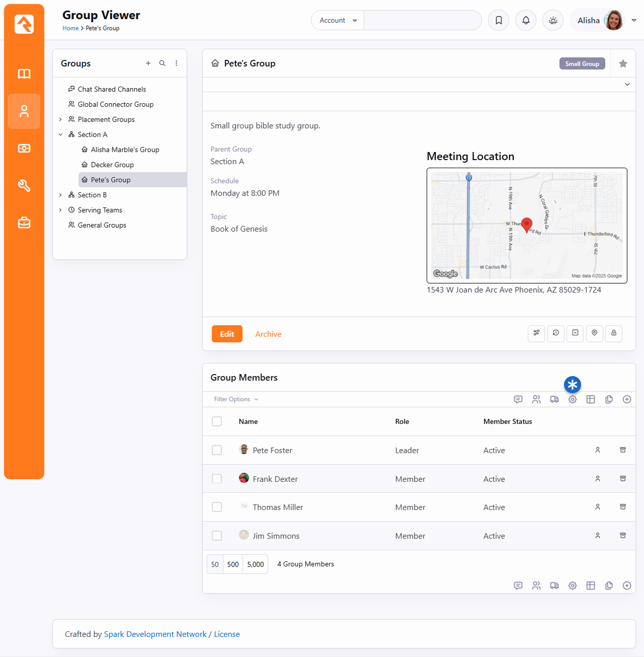Open the notifications bell
The width and height of the screenshot is (644, 657).
click(x=526, y=20)
